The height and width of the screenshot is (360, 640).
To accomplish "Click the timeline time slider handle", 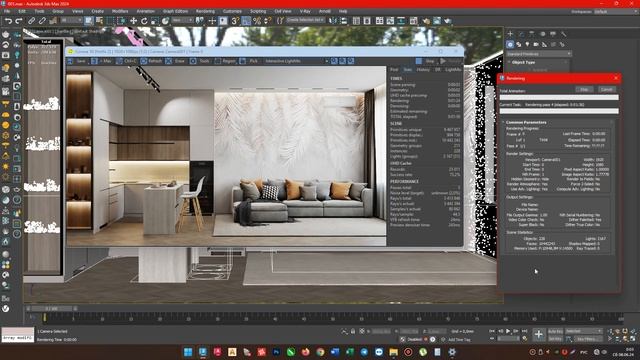I will click(51, 309).
